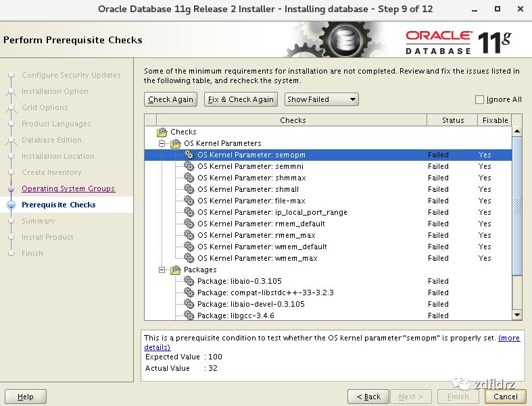
Task: Click the scroll down arrow of checks table
Action: 517,315
